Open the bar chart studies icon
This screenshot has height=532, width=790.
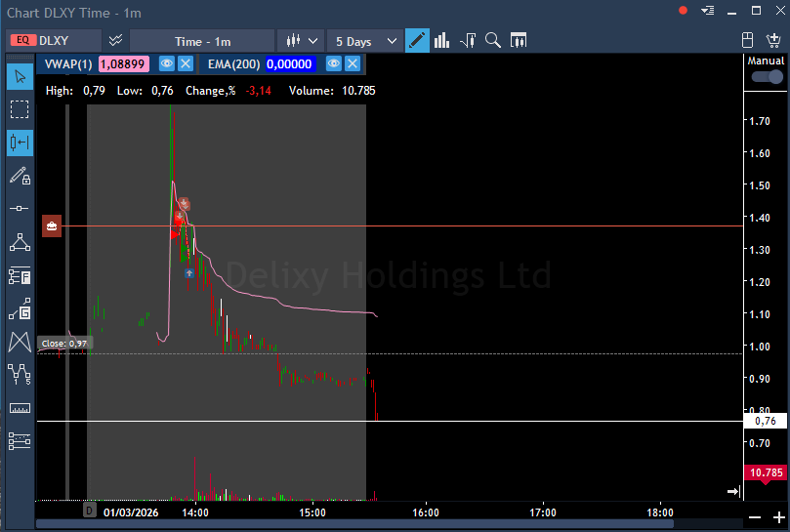click(x=441, y=41)
